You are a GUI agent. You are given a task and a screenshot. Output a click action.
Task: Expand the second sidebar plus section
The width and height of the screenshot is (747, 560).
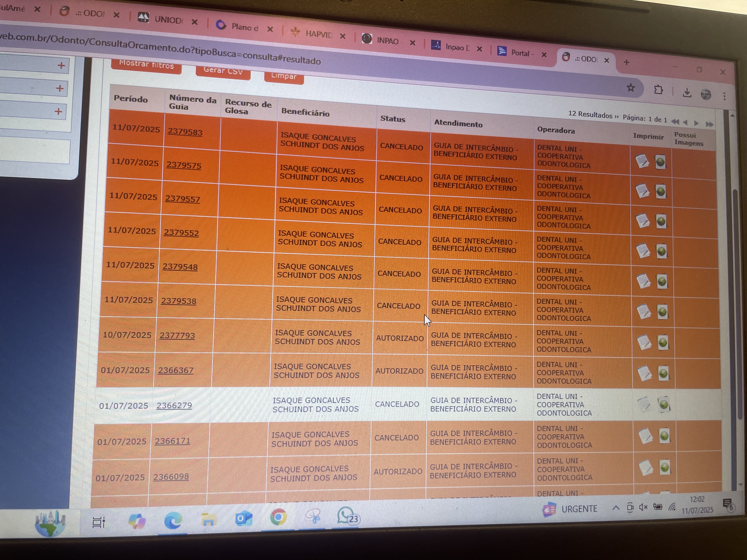[60, 89]
